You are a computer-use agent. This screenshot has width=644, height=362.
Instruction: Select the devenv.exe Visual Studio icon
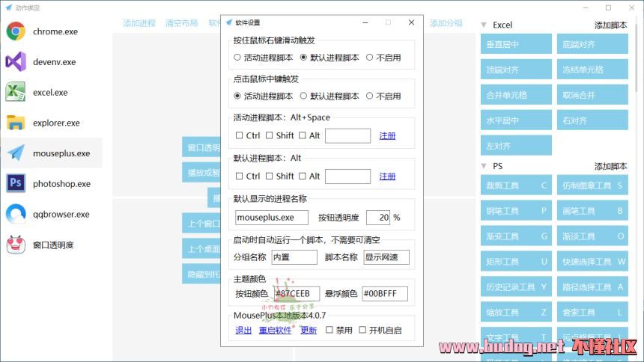16,62
